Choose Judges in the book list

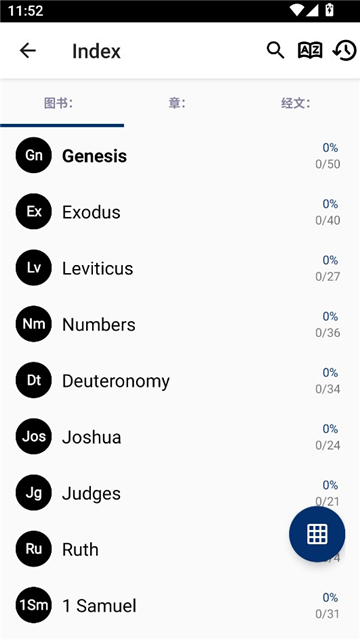pyautogui.click(x=180, y=493)
